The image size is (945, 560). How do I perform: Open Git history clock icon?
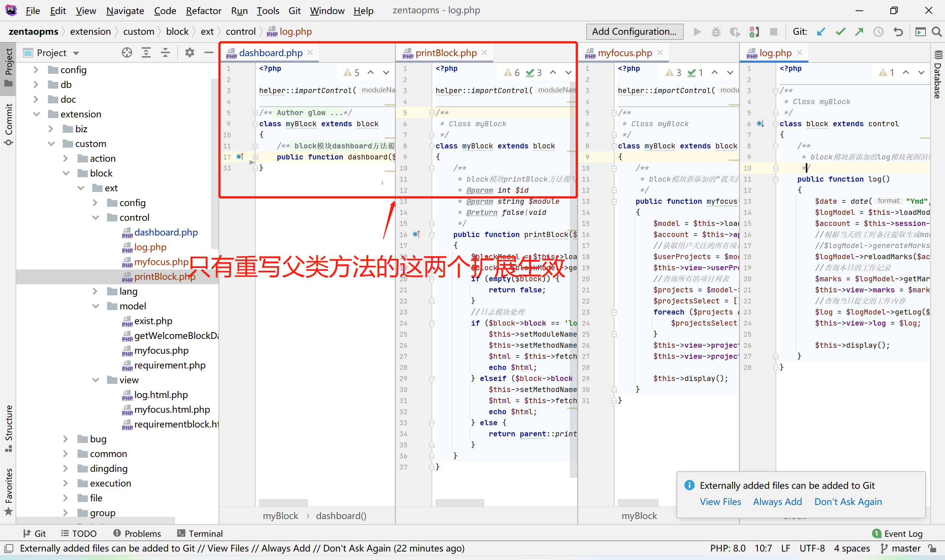(878, 32)
